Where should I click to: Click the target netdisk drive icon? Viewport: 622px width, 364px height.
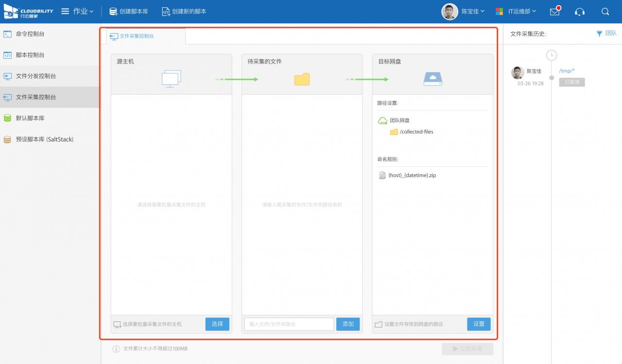click(x=432, y=79)
